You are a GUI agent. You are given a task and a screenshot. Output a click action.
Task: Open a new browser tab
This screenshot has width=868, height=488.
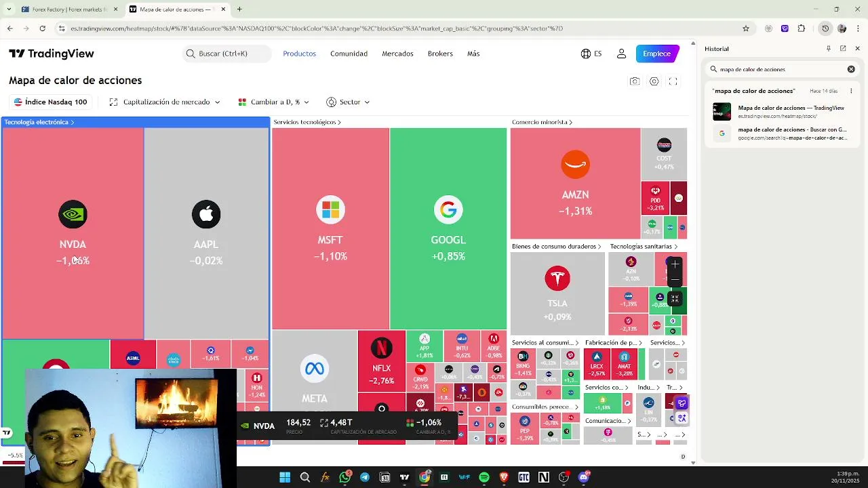pos(239,9)
